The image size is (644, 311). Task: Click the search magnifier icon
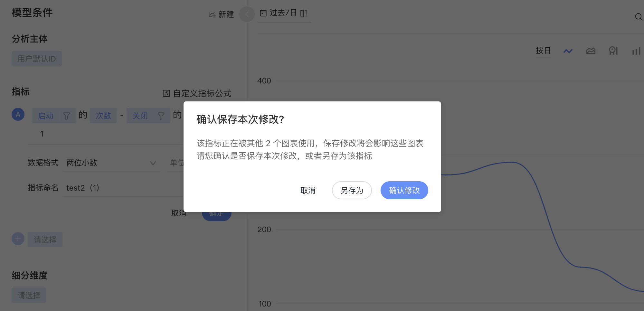(639, 17)
